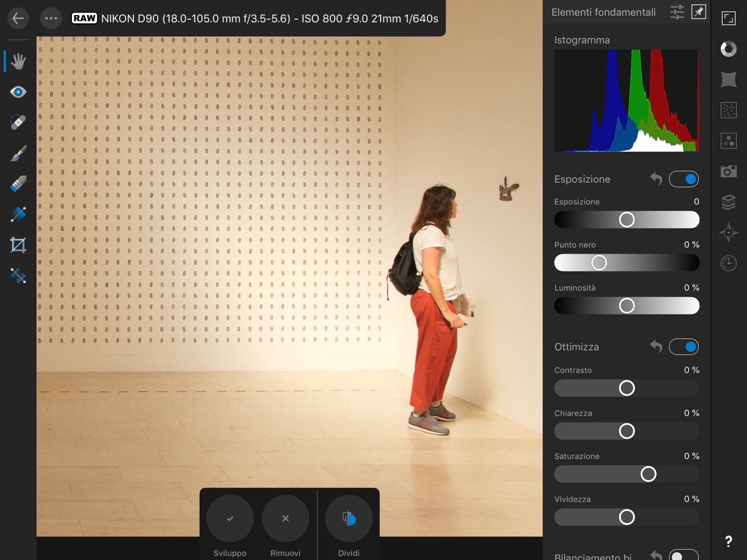Open the Basic adjustments ring icon
Screen dimensions: 747x560
pyautogui.click(x=729, y=49)
